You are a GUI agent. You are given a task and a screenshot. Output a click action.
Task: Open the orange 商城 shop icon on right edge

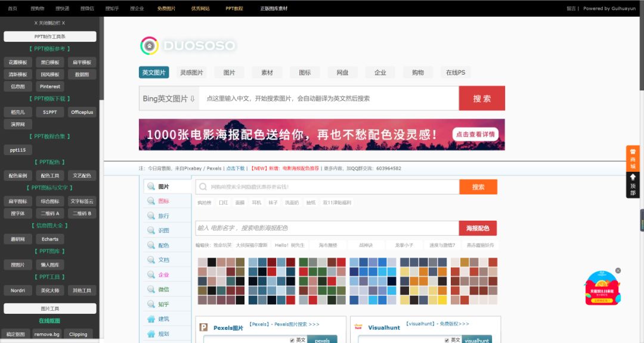point(633,158)
